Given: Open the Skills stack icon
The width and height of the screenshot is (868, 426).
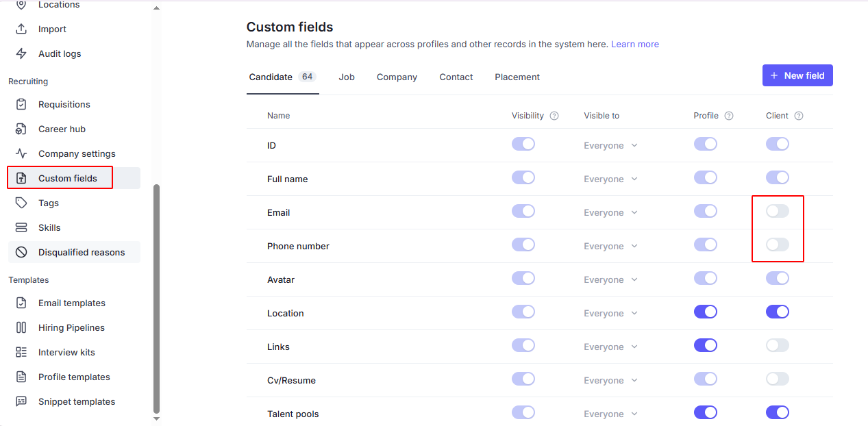Looking at the screenshot, I should pyautogui.click(x=21, y=228).
